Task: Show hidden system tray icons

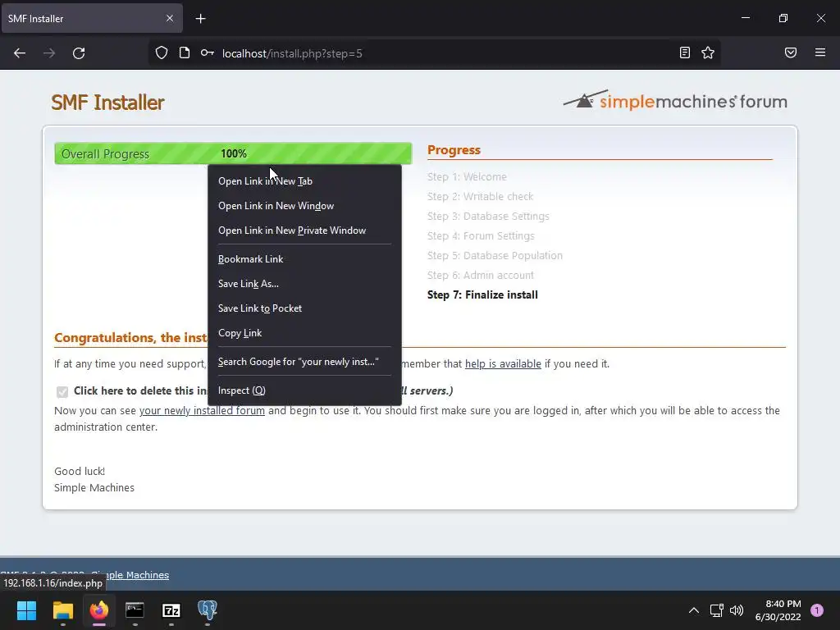Action: [x=694, y=610]
